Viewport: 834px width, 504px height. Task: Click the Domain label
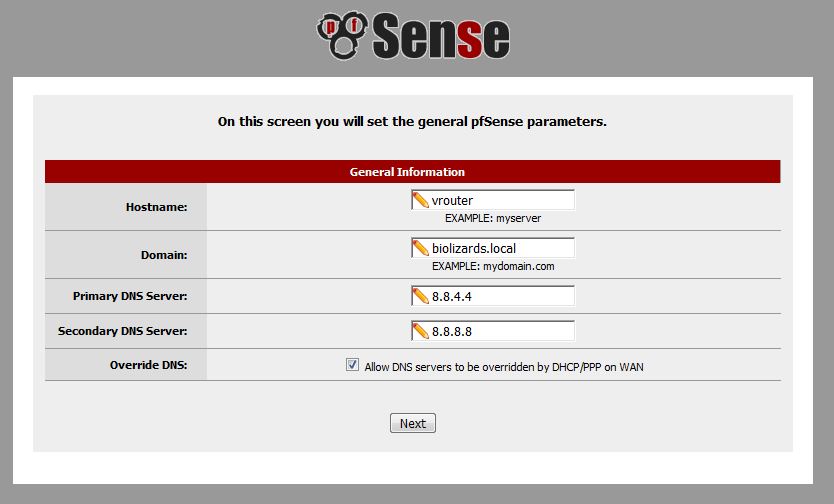(x=164, y=255)
